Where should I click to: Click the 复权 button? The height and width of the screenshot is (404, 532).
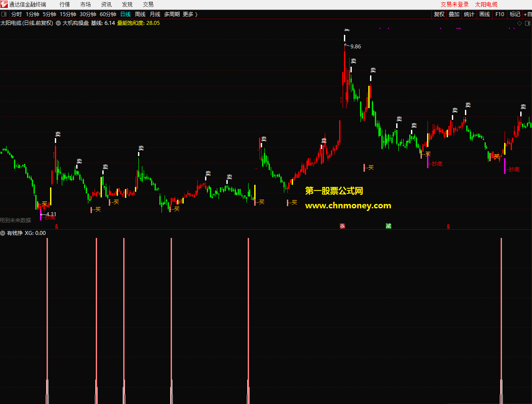[x=439, y=14]
